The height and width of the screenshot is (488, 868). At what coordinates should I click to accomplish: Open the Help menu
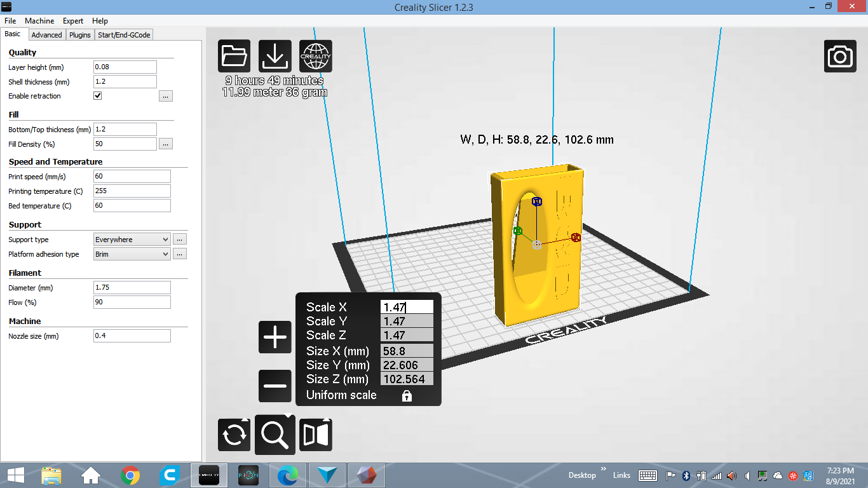(100, 21)
